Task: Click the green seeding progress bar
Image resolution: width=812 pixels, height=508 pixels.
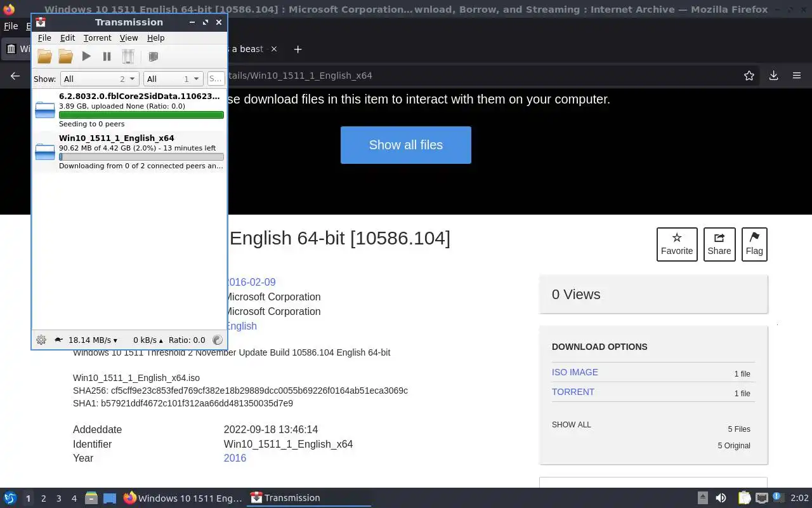Action: (141, 115)
